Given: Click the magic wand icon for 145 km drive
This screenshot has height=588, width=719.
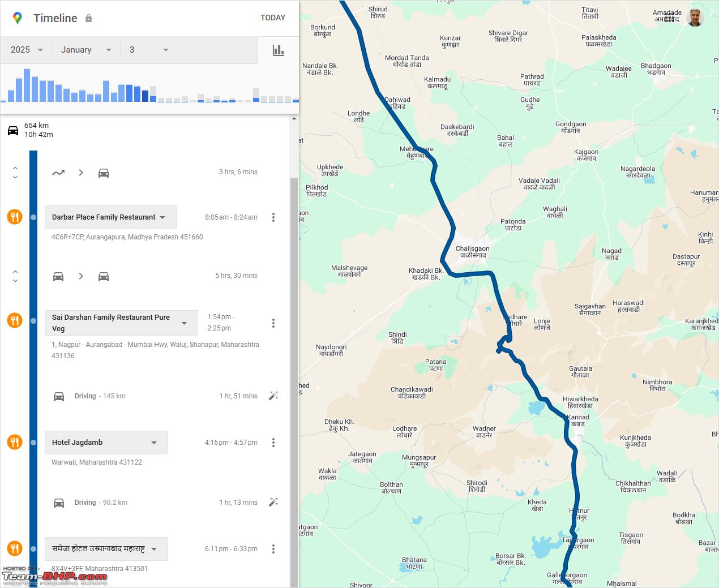Looking at the screenshot, I should pos(273,396).
